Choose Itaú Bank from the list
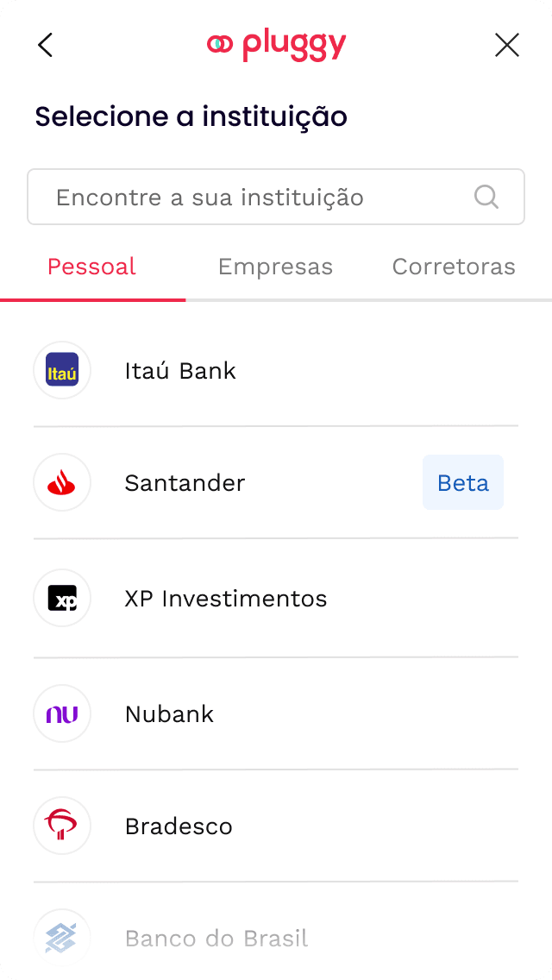This screenshot has height=980, width=552. click(x=180, y=371)
